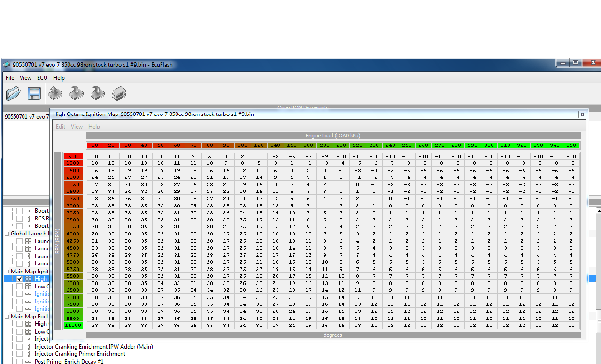This screenshot has height=364, width=601.
Task: Open the main window View menu
Action: click(25, 78)
